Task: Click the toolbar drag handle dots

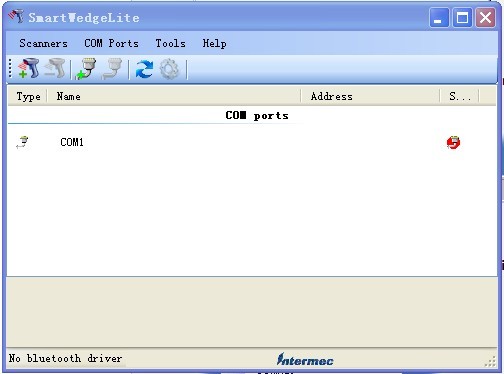Action: point(10,69)
